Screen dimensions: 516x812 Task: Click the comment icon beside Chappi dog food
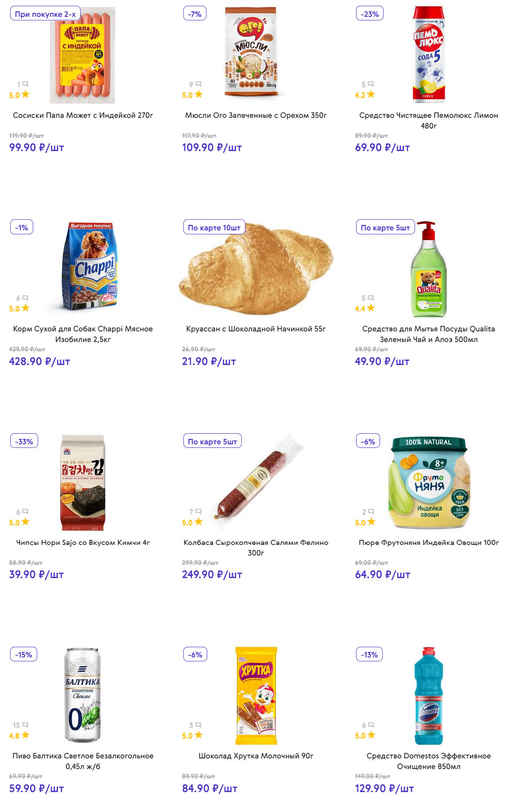tap(25, 298)
